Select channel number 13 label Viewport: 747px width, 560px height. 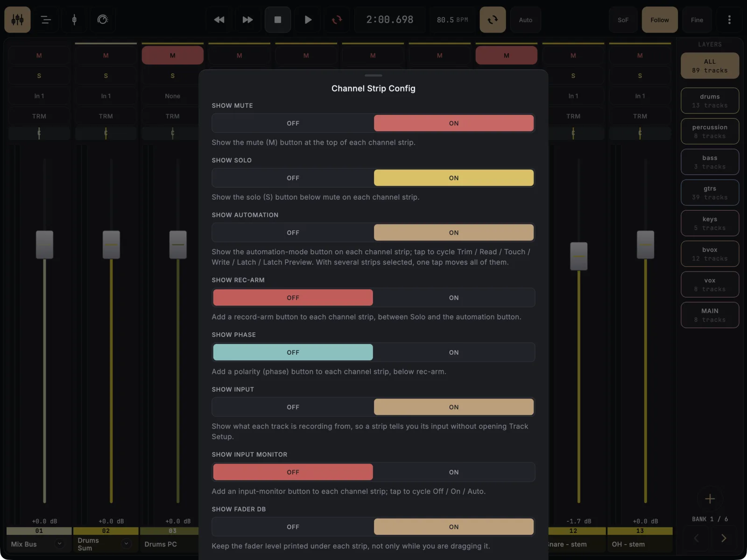click(x=640, y=531)
